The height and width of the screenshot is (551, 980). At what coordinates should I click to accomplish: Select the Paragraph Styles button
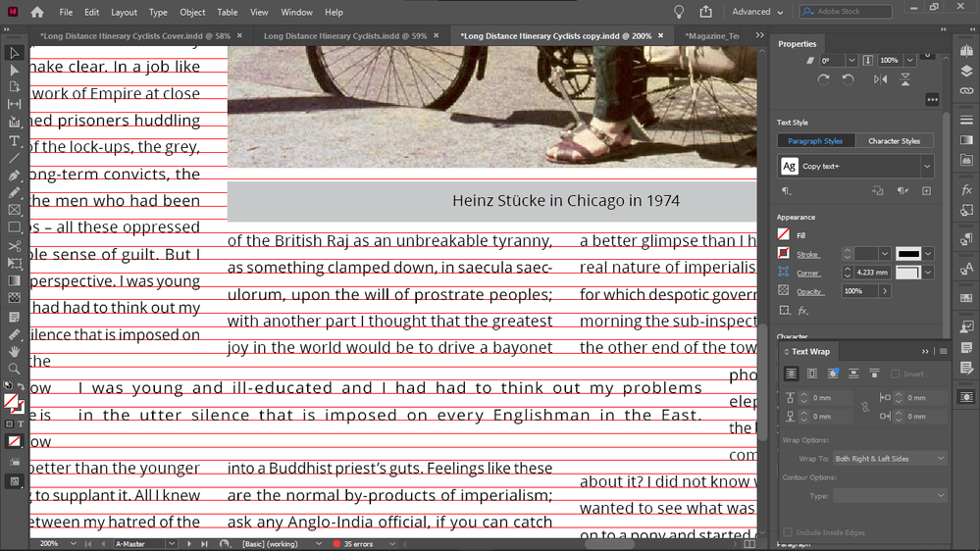tap(815, 141)
